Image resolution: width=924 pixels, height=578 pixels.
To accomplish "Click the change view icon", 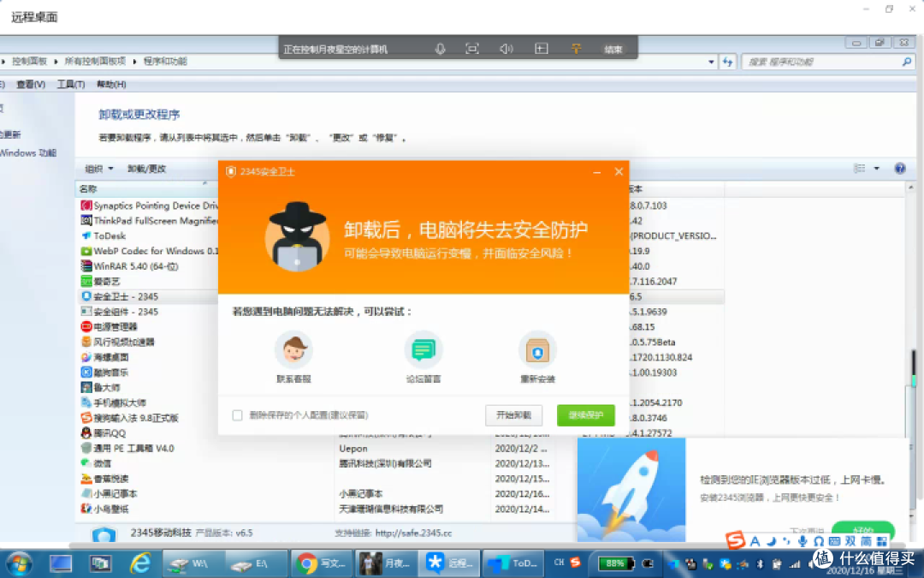I will pyautogui.click(x=859, y=169).
